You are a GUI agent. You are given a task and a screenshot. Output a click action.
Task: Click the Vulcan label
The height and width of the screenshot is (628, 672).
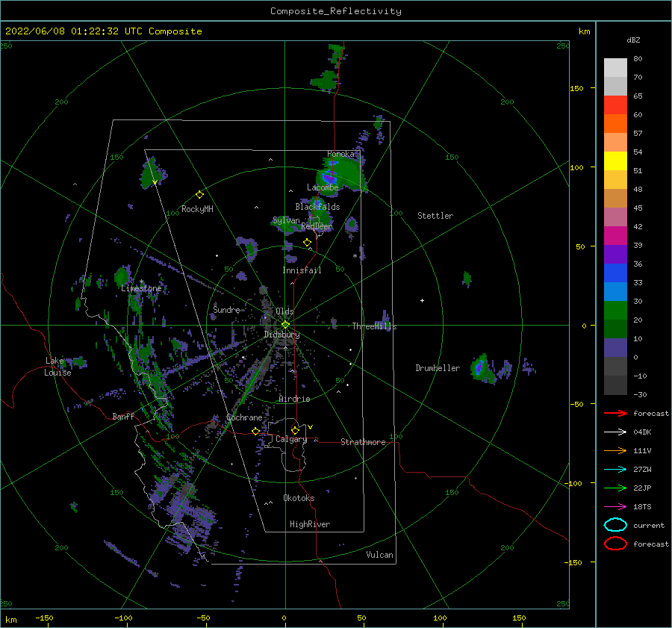[x=379, y=555]
